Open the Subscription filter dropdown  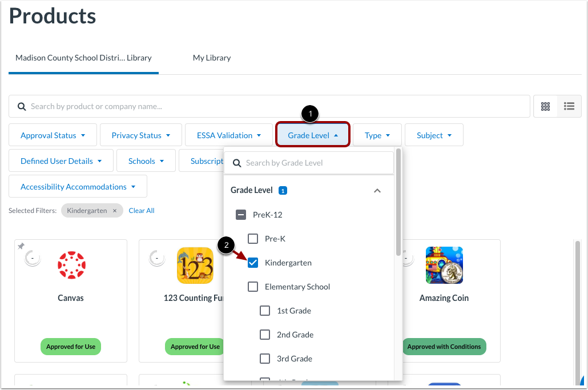[x=202, y=161]
